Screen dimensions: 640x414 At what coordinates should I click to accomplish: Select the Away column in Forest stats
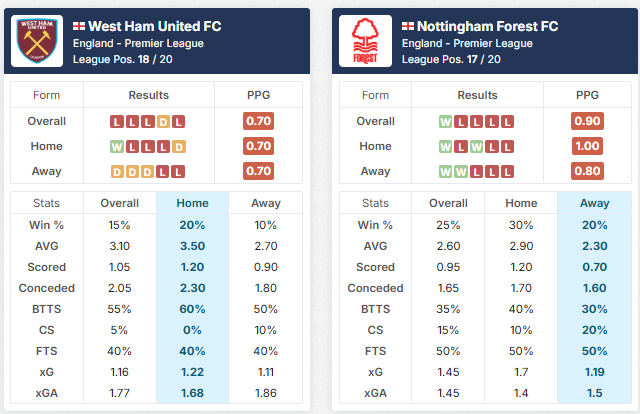coord(594,203)
